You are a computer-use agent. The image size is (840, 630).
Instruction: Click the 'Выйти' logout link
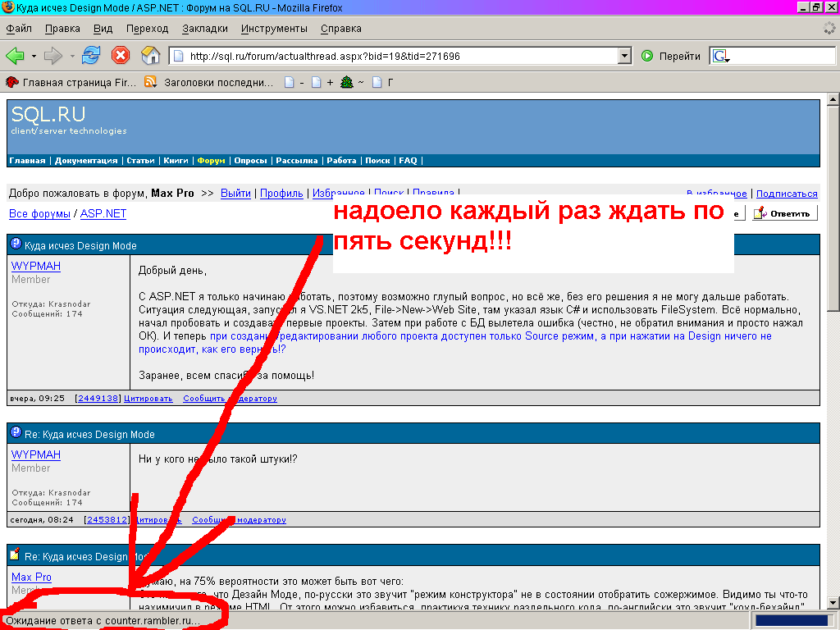[235, 194]
